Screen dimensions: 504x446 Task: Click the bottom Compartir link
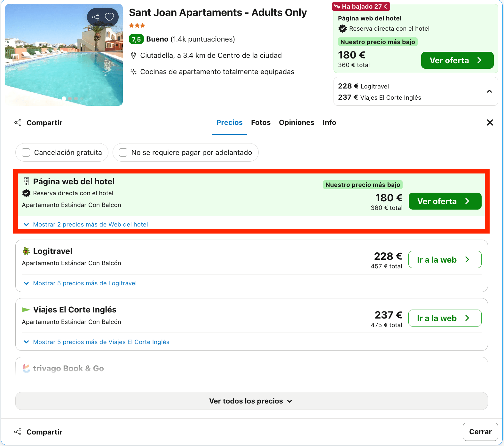[38, 432]
